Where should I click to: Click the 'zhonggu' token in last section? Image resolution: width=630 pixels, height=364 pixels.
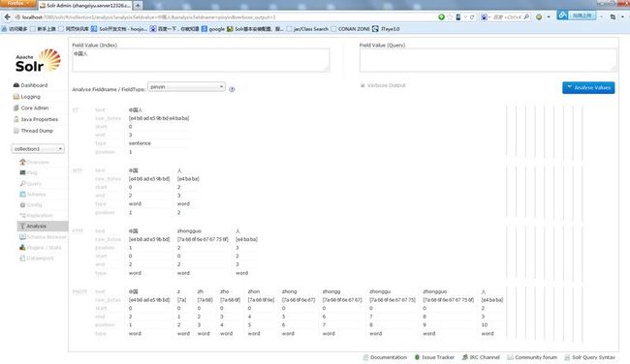(x=380, y=291)
